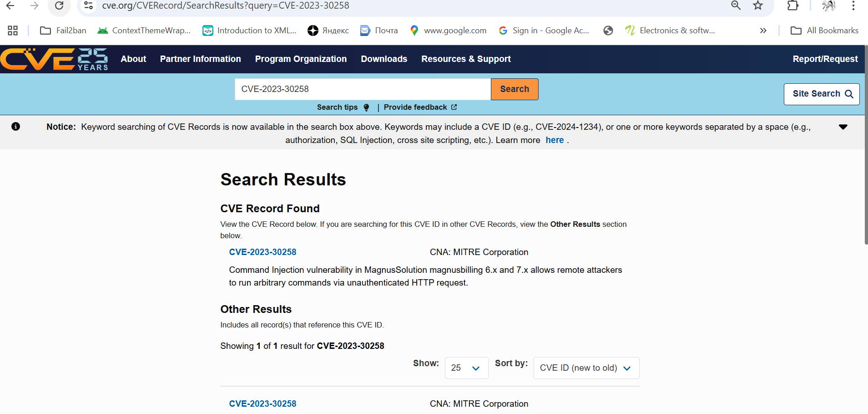Open CVE-2023-30258 record under CVE Record Found
868x414 pixels.
pos(262,252)
